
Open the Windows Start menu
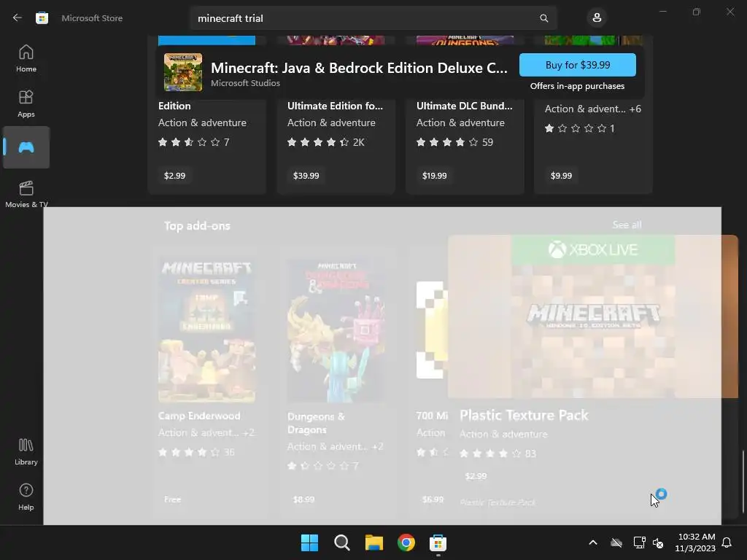point(309,542)
